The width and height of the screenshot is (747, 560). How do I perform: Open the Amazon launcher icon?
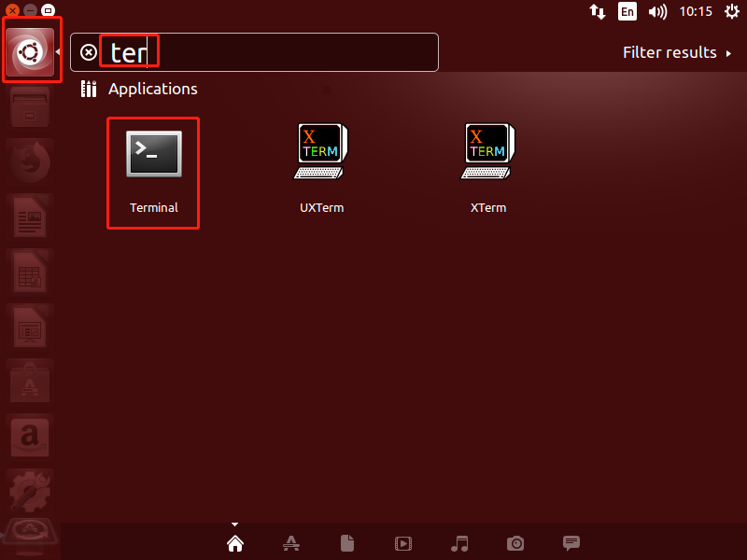click(29, 437)
